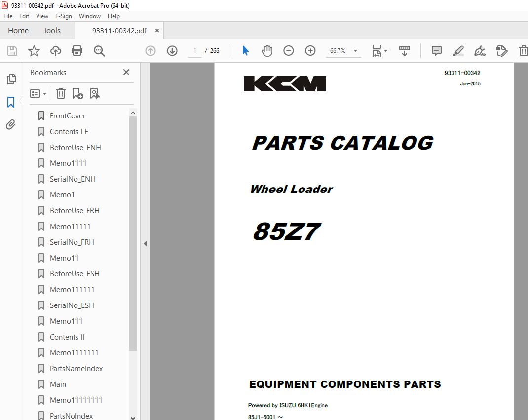
Task: Go to previous page arrow
Action: pyautogui.click(x=151, y=51)
